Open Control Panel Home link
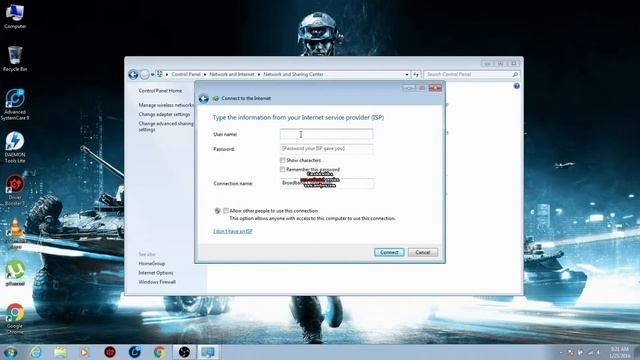Image resolution: width=640 pixels, height=360 pixels. click(x=160, y=91)
